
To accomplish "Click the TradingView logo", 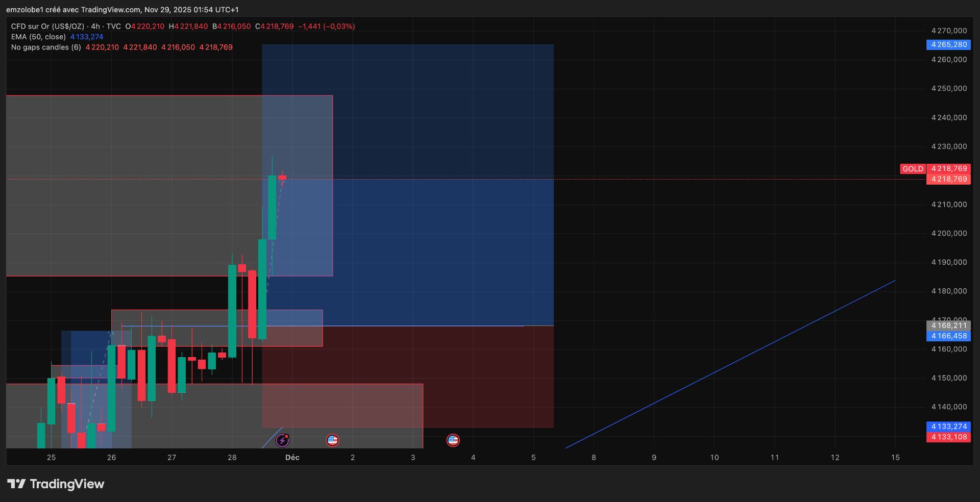I will point(56,484).
